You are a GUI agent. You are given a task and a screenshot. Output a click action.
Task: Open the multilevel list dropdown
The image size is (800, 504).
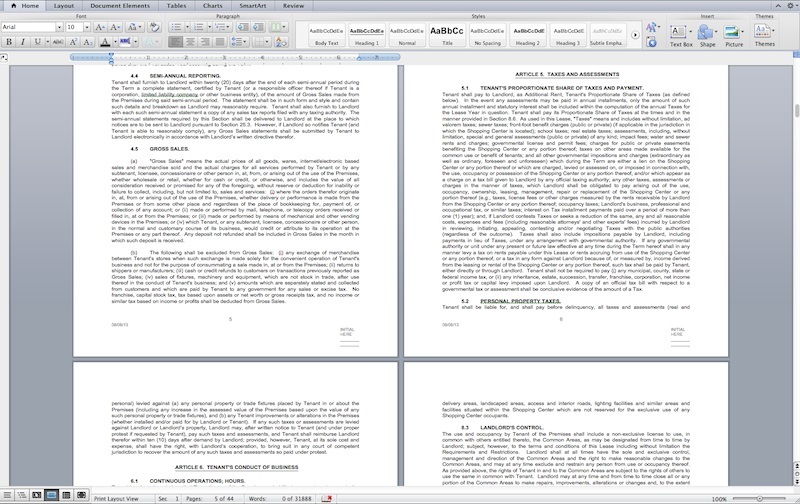[221, 27]
